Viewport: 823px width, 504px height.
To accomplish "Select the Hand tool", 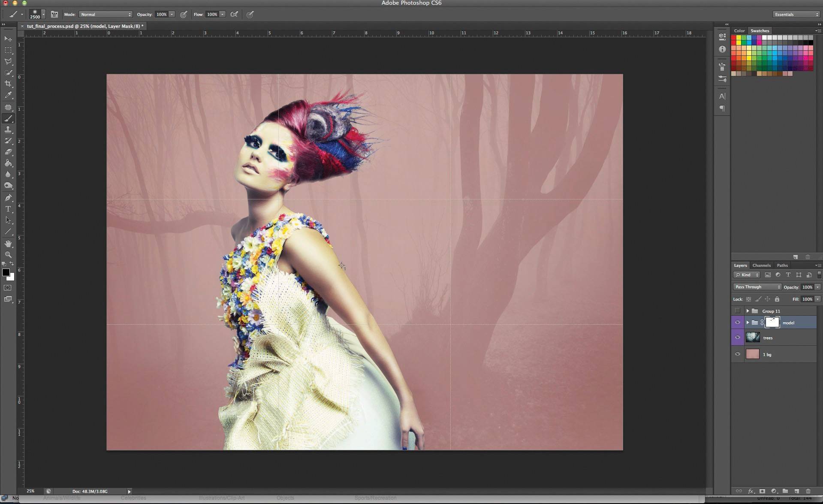I will [8, 244].
